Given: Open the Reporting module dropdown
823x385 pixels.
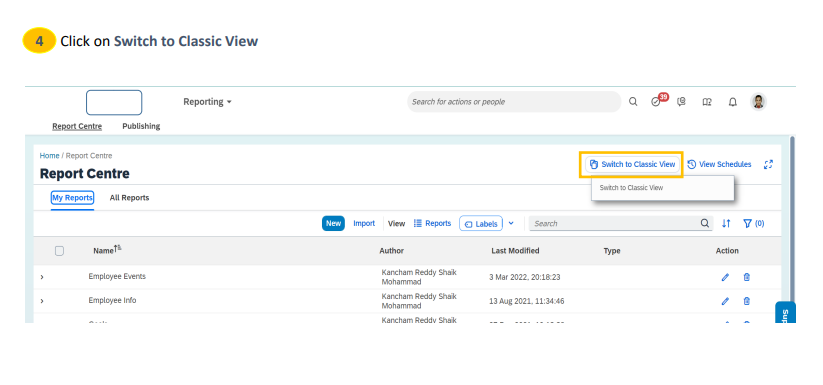Looking at the screenshot, I should click(207, 102).
